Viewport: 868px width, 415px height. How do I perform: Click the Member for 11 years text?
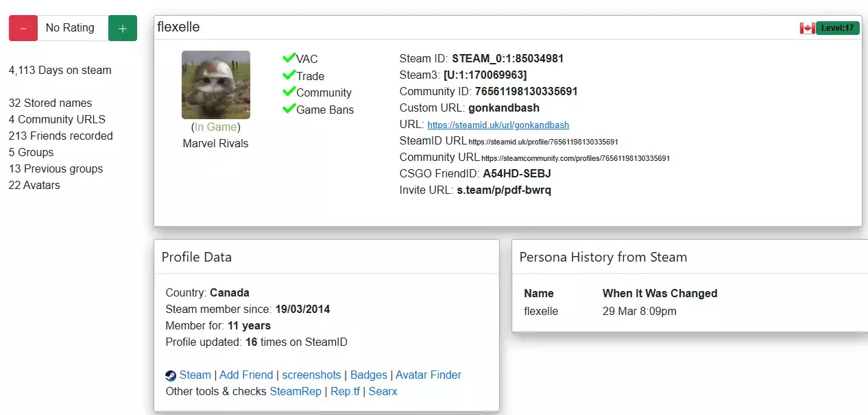[218, 325]
